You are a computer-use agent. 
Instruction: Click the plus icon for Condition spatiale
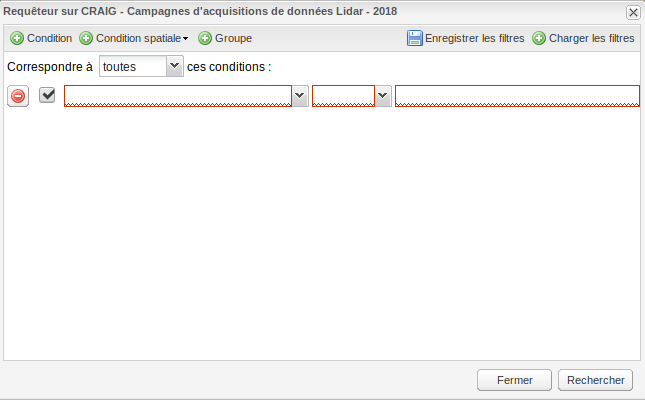(86, 38)
